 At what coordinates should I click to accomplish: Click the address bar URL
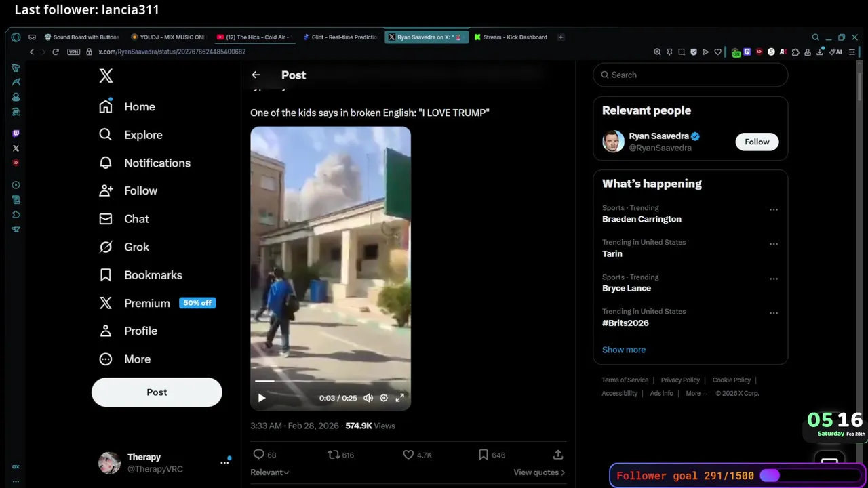click(172, 52)
